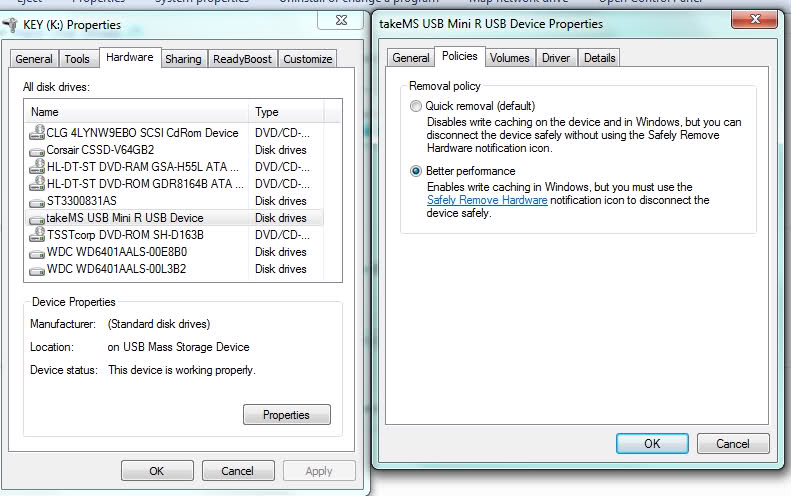791x496 pixels.
Task: Select 'Corsair CSSD-V64GB2' row
Action: 174,150
